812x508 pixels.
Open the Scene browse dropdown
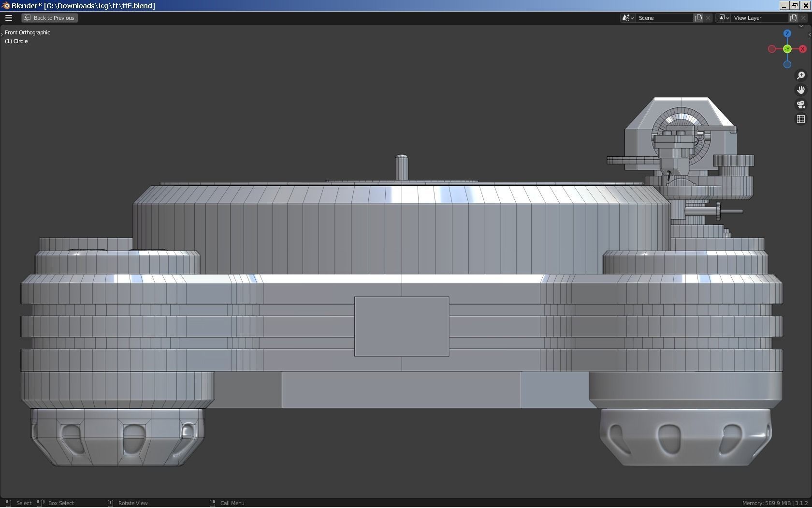tap(628, 18)
